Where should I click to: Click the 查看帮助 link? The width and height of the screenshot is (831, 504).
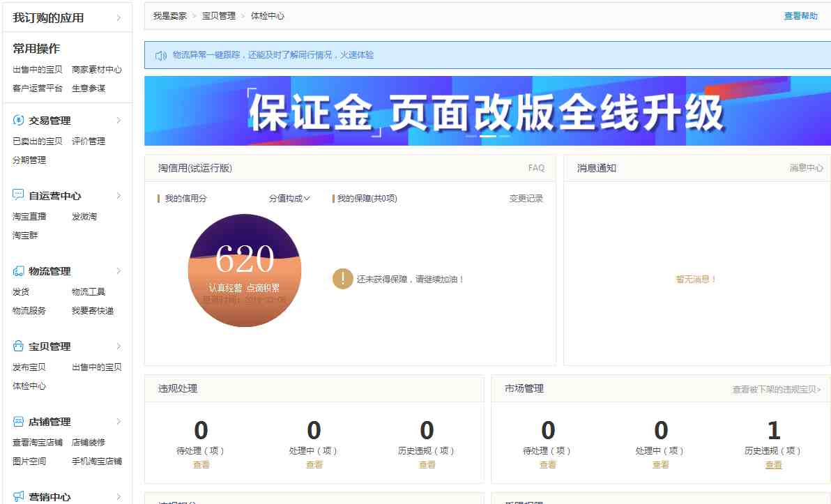801,16
